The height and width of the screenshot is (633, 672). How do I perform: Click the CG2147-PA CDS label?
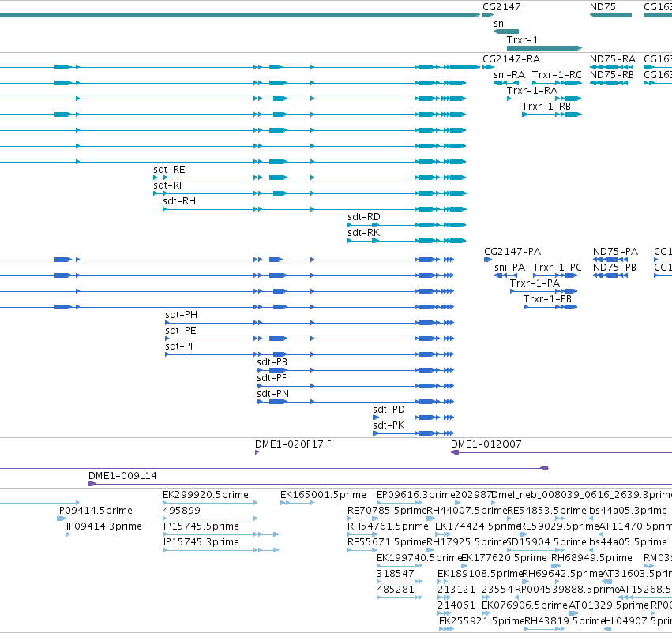coord(512,252)
